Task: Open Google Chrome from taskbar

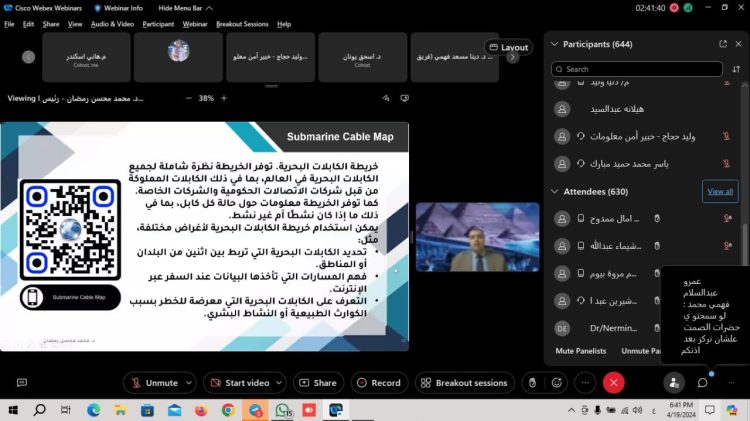Action: (x=228, y=410)
